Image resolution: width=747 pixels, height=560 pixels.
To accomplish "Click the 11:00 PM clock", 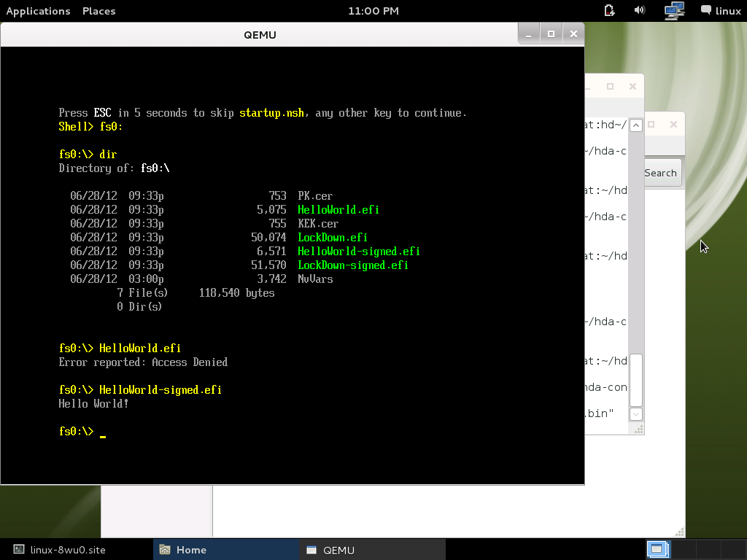I will [x=373, y=11].
